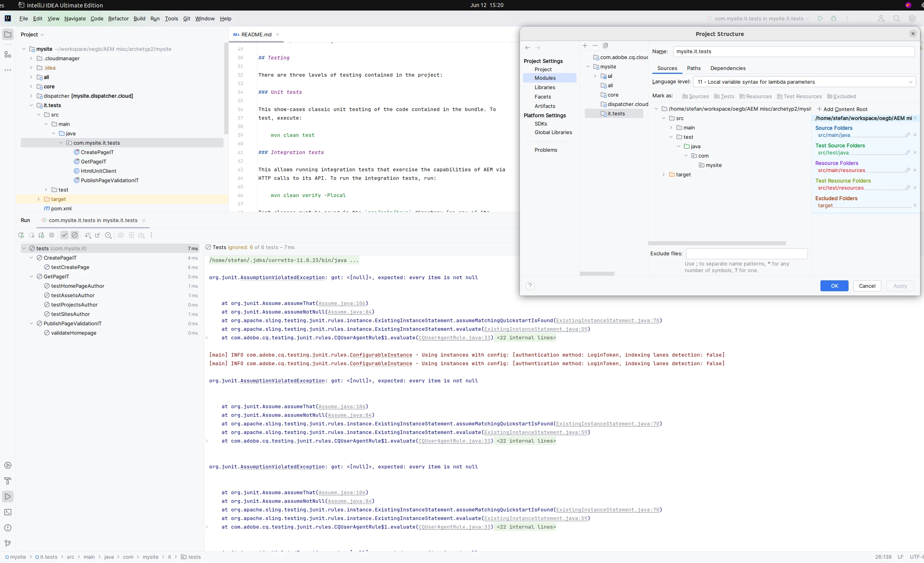Open the Refactor menu
924x563 pixels.
(x=118, y=18)
